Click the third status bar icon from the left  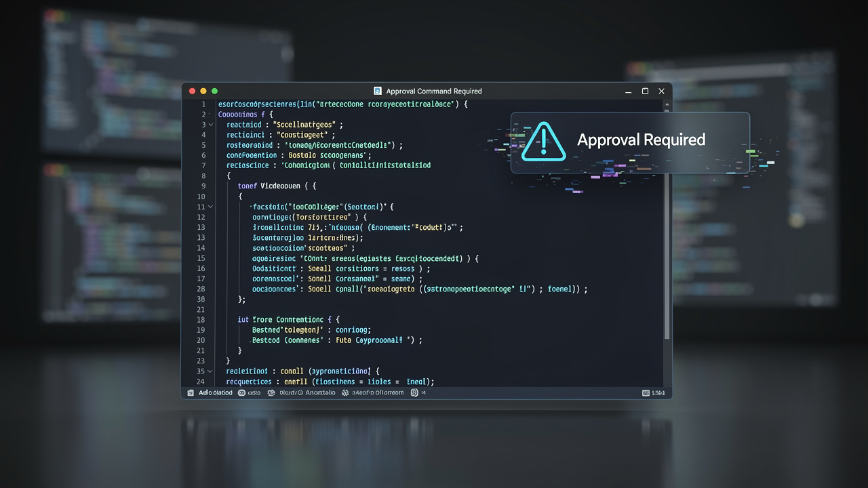272,392
